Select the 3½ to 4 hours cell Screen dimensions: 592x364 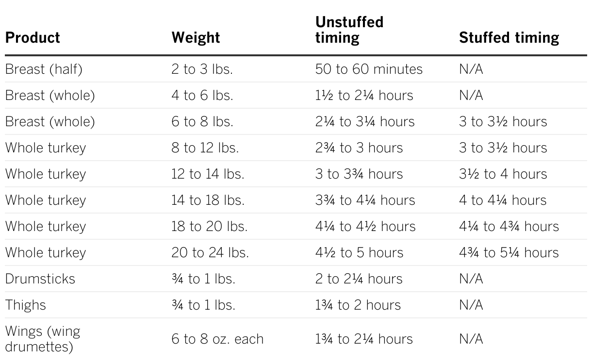[x=503, y=174]
